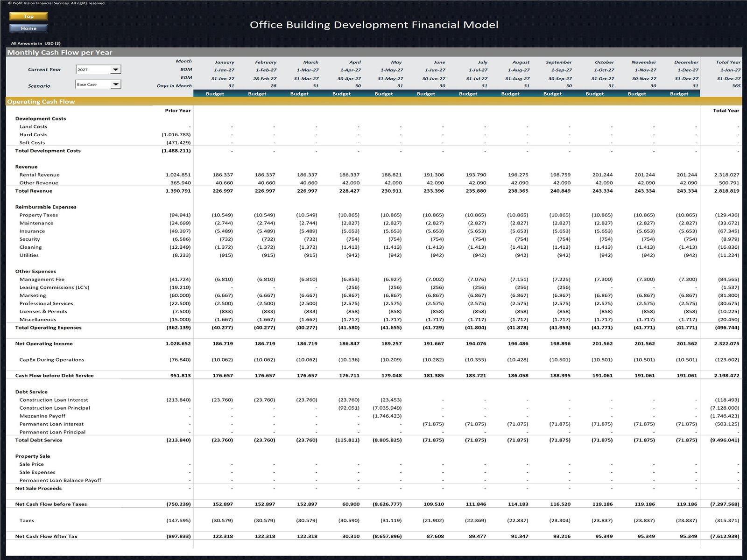Click the Total Year column header
This screenshot has height=560, width=747.
point(728,62)
